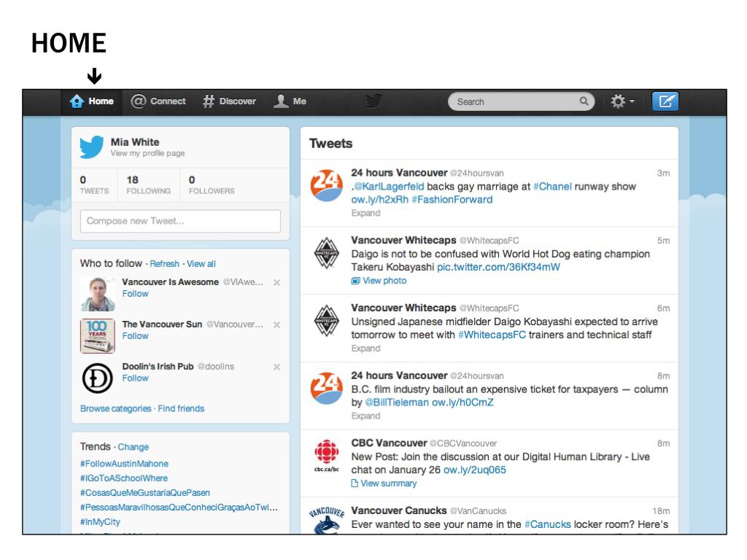747x560 pixels.
Task: Click View summary on the CBC tweet
Action: [x=384, y=483]
